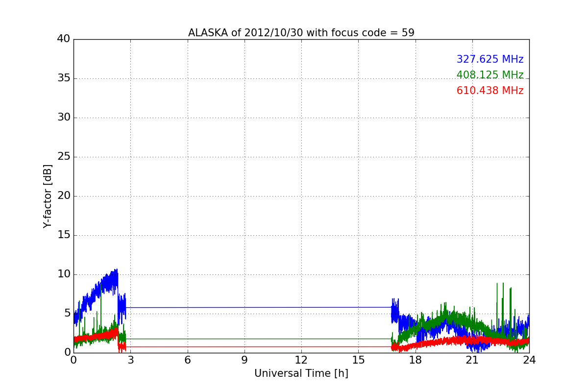Select the green 408.125 MHz legend label
Screen dimensions: 588x392
(x=490, y=75)
